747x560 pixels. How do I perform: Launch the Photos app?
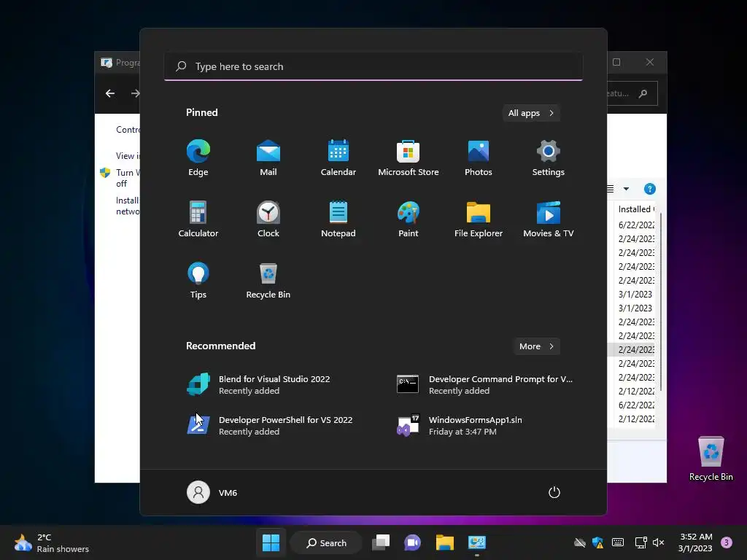[x=479, y=158]
